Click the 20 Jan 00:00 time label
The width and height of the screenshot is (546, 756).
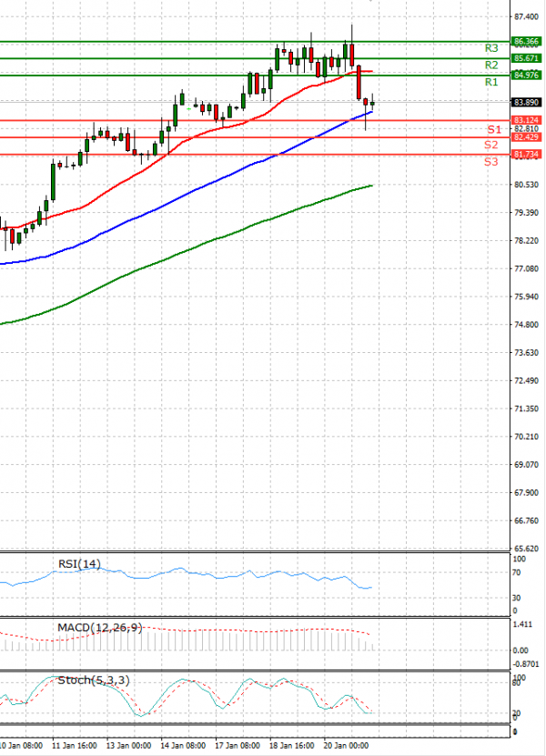[x=347, y=745]
